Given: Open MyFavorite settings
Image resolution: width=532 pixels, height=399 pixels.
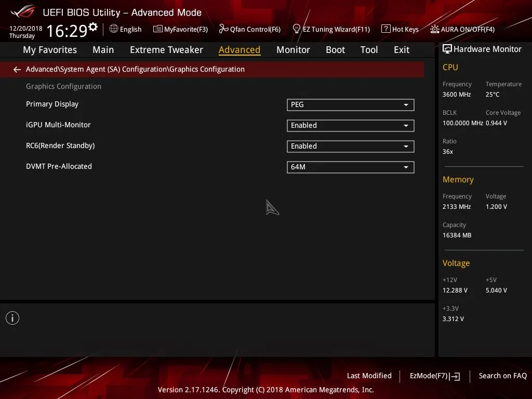Looking at the screenshot, I should click(180, 29).
